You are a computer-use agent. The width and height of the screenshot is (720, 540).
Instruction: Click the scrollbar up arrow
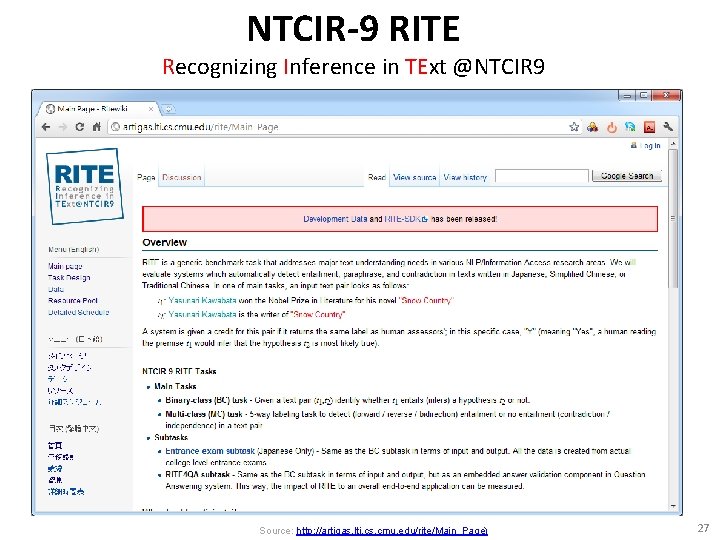pos(674,144)
